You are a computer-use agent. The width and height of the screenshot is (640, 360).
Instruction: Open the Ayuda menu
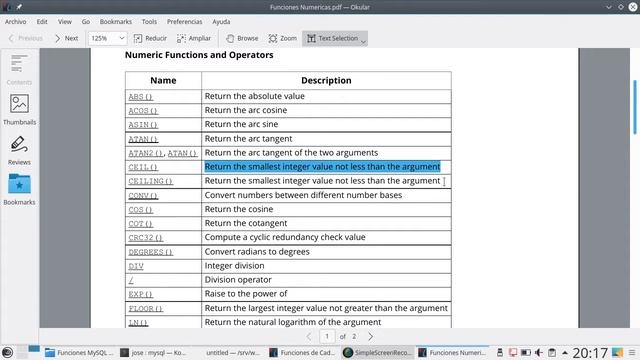click(221, 22)
